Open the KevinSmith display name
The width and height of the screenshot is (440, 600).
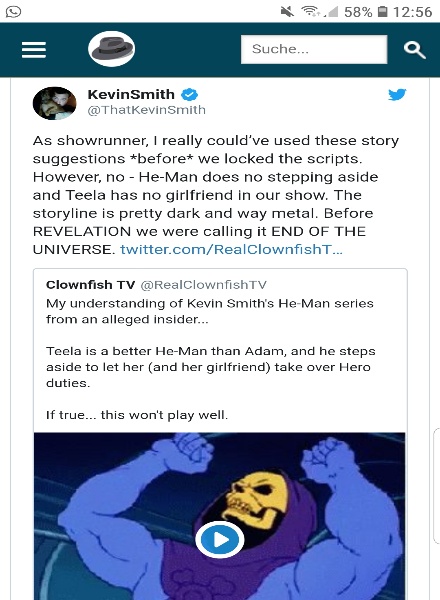[x=131, y=94]
